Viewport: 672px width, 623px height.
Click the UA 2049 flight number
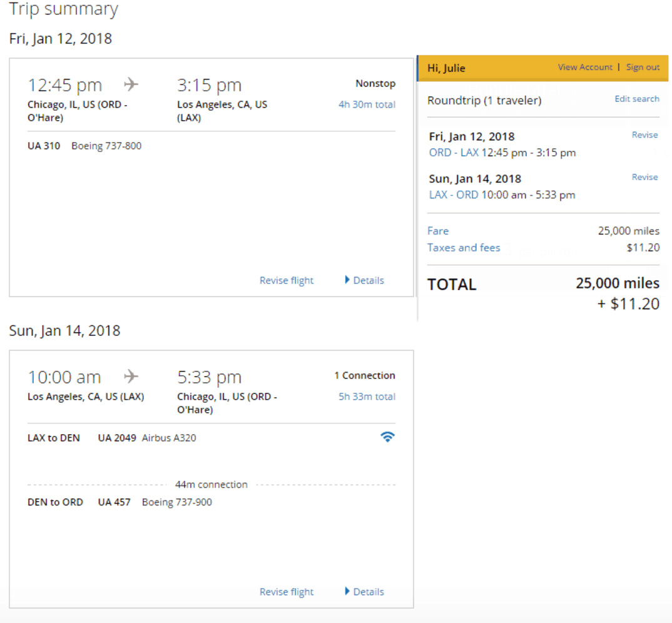tap(117, 438)
